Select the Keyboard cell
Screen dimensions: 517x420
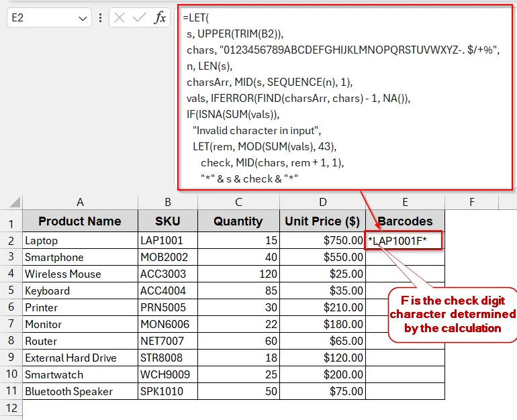point(80,291)
